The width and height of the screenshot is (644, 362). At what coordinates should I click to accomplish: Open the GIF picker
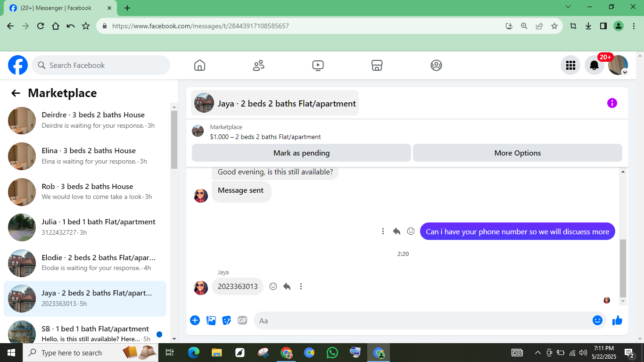click(242, 321)
